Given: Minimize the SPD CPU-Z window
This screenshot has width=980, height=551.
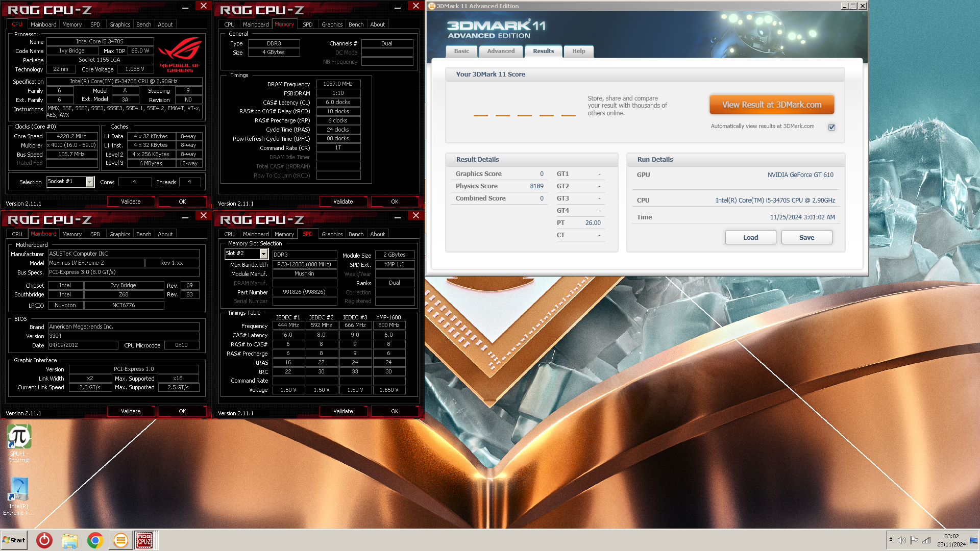Looking at the screenshot, I should [397, 216].
